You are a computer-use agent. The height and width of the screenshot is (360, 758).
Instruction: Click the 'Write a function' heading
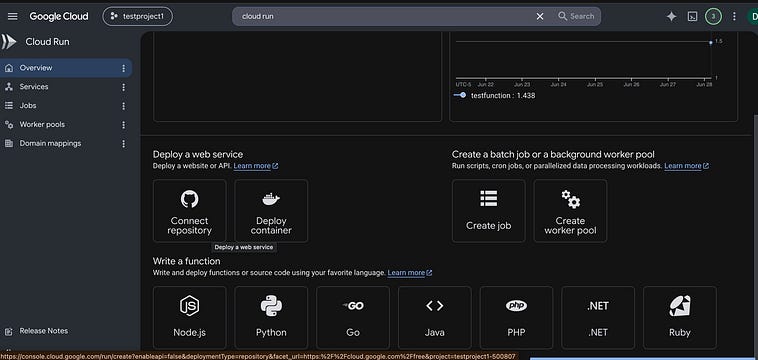tap(187, 261)
